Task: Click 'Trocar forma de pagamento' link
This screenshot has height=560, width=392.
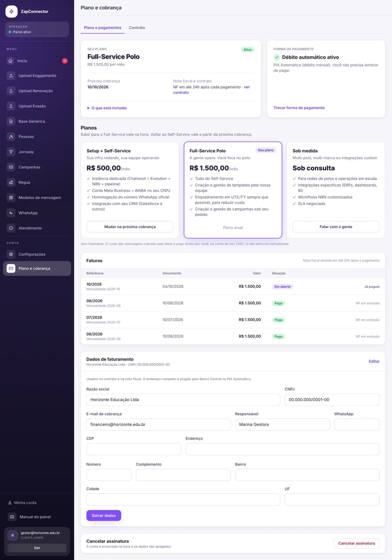Action: 299,108
